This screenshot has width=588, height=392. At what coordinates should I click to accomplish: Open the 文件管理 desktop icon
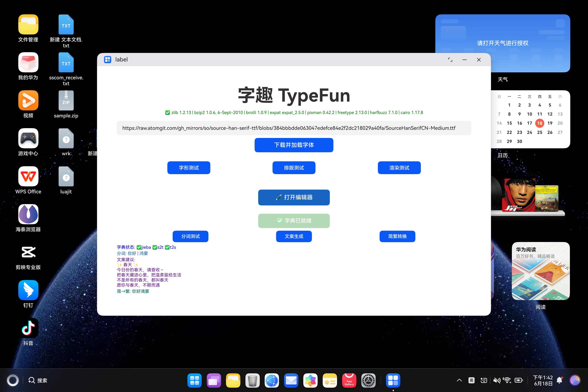tap(28, 24)
